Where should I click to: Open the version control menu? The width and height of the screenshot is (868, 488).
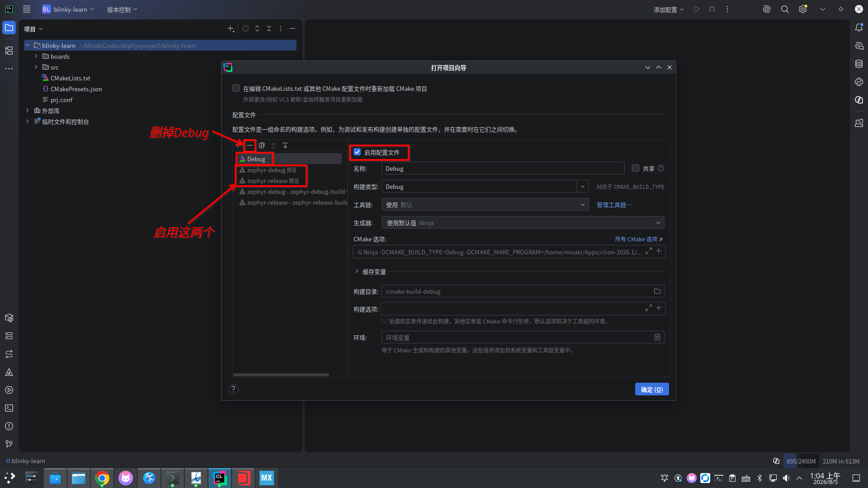point(122,9)
